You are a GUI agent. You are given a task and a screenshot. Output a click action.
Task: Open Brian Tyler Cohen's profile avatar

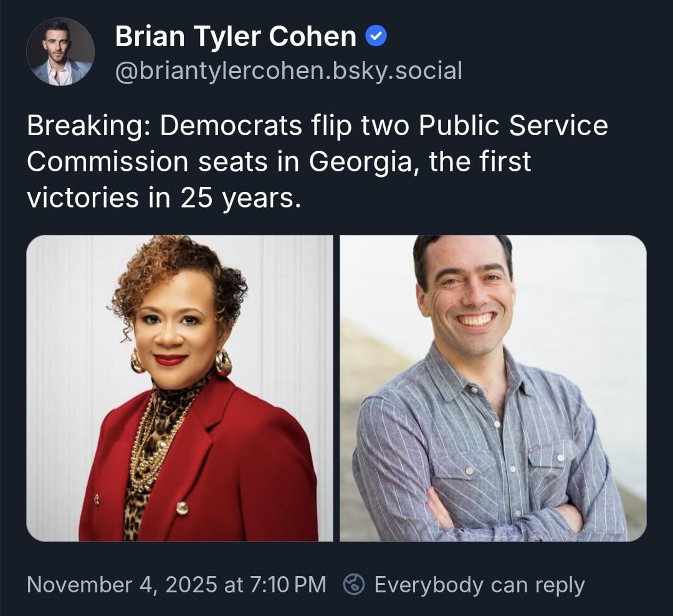60,52
